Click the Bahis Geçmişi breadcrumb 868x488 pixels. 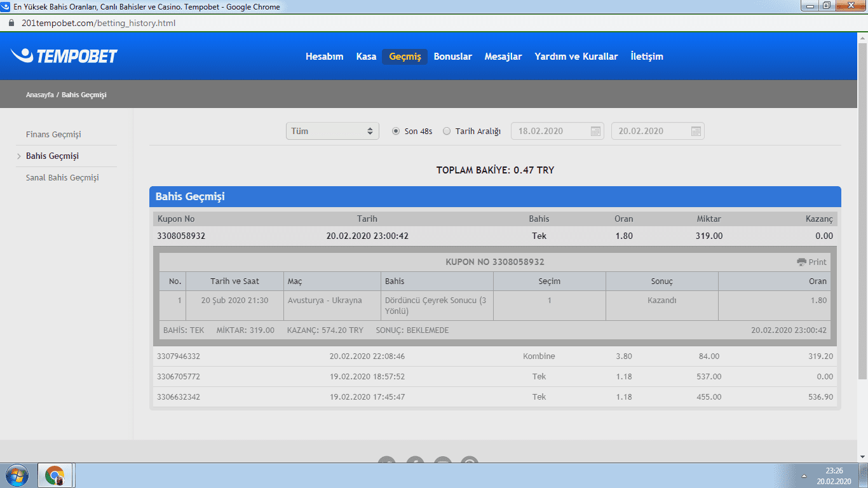click(x=84, y=95)
